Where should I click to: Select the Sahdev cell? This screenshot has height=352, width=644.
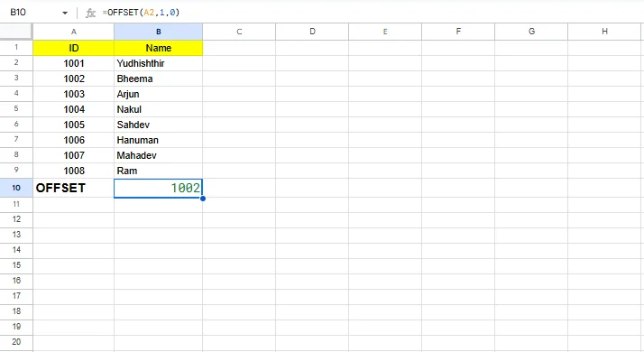pyautogui.click(x=158, y=125)
